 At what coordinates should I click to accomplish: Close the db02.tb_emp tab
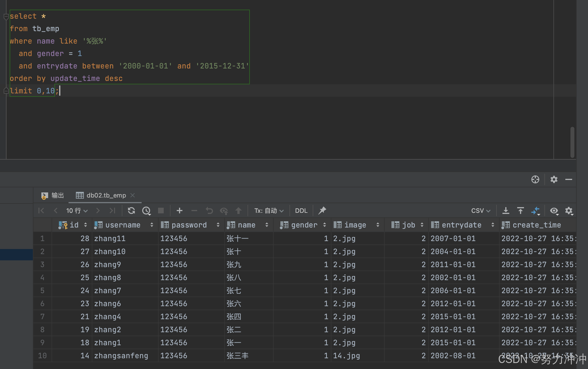133,195
